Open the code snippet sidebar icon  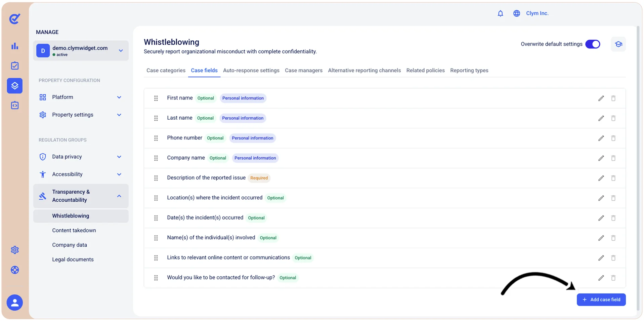tap(15, 105)
